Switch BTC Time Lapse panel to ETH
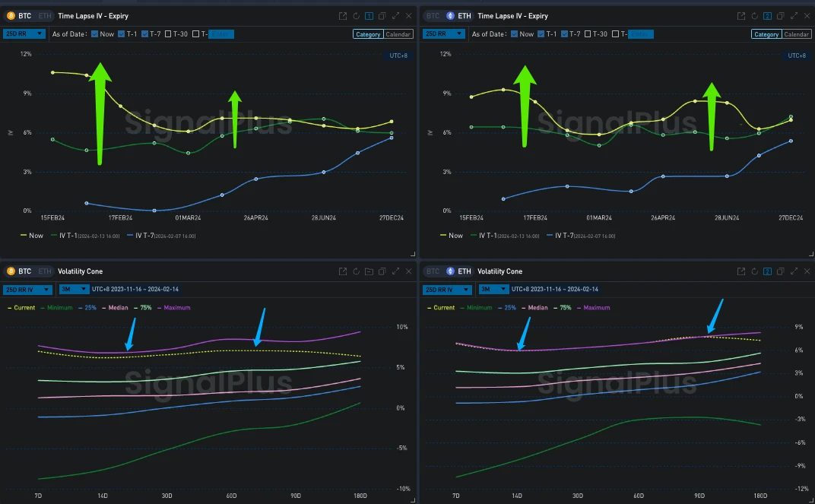 (44, 16)
